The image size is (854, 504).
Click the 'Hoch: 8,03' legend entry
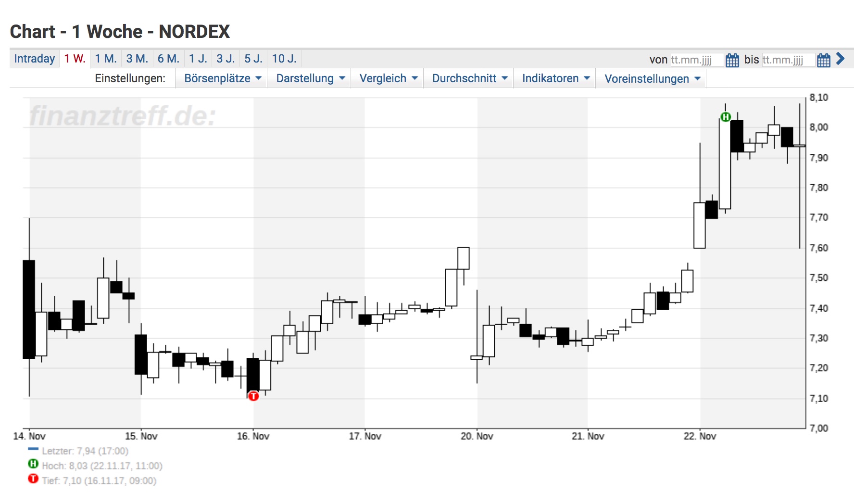pyautogui.click(x=95, y=466)
